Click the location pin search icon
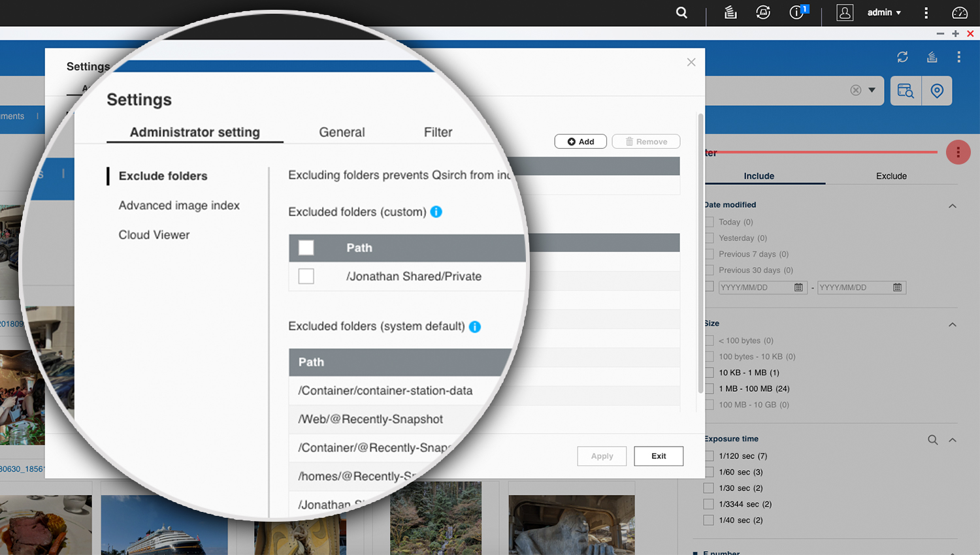The image size is (980, 555). tap(937, 91)
